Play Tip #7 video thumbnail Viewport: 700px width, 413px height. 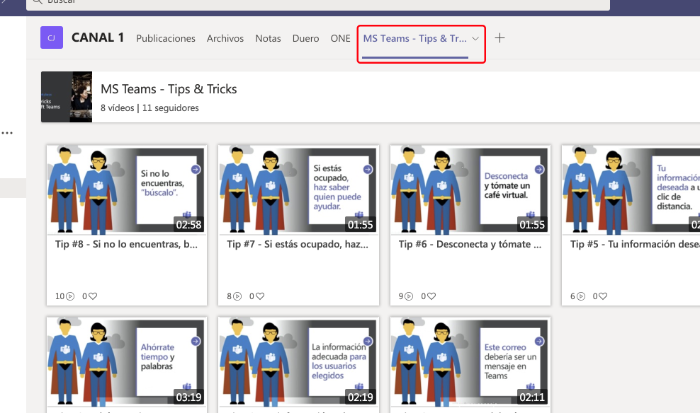298,189
